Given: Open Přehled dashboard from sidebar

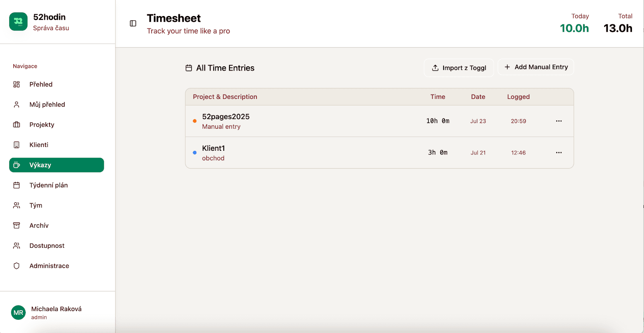Looking at the screenshot, I should 41,84.
